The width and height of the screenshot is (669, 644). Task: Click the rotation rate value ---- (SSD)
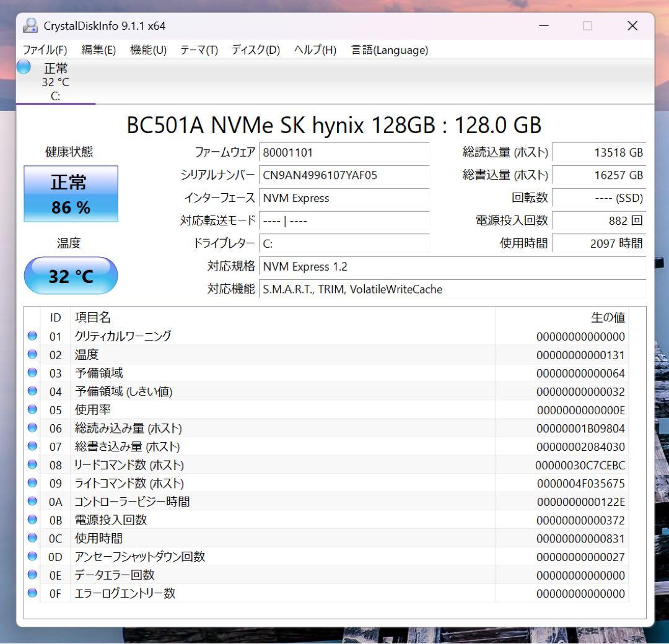click(599, 198)
